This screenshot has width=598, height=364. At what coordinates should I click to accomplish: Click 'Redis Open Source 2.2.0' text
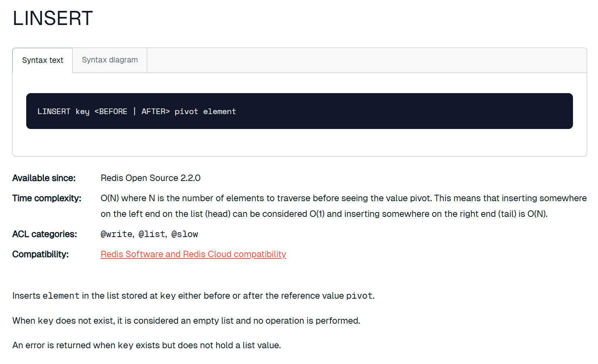click(x=151, y=178)
